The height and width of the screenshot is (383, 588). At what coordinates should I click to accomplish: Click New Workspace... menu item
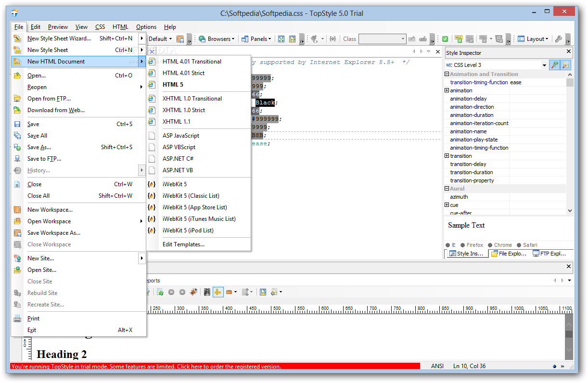78,210
